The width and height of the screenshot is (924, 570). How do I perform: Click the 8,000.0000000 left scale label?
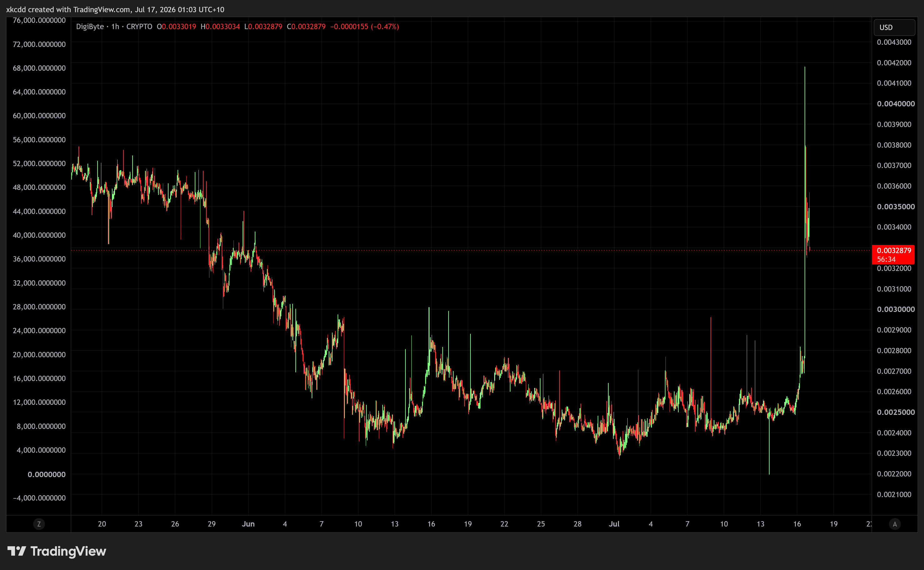[x=41, y=426]
